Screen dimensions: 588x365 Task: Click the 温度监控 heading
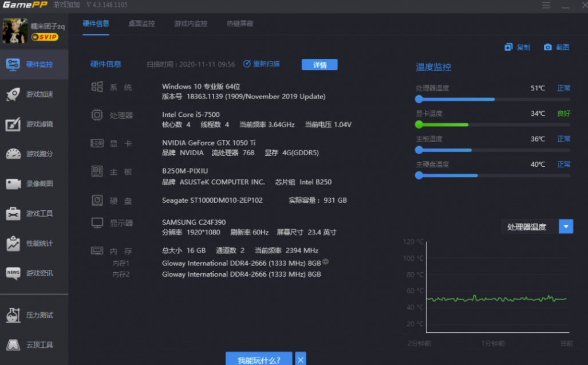pos(433,67)
